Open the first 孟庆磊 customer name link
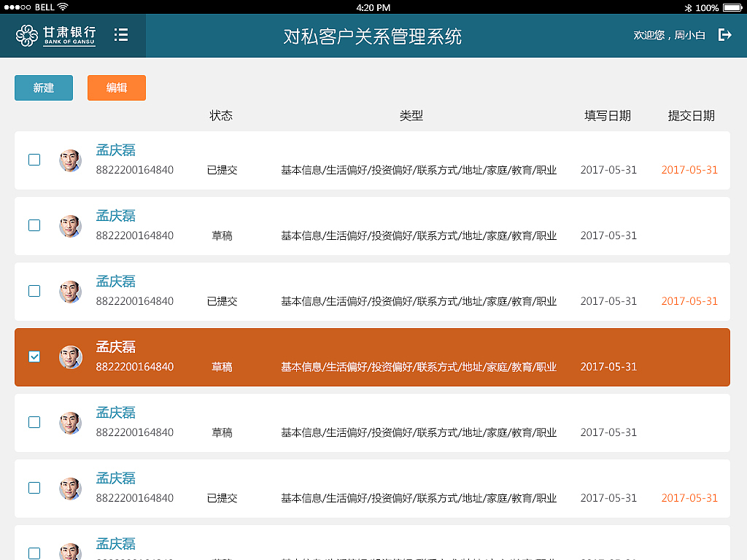Screen dimensions: 747x560 (x=115, y=149)
